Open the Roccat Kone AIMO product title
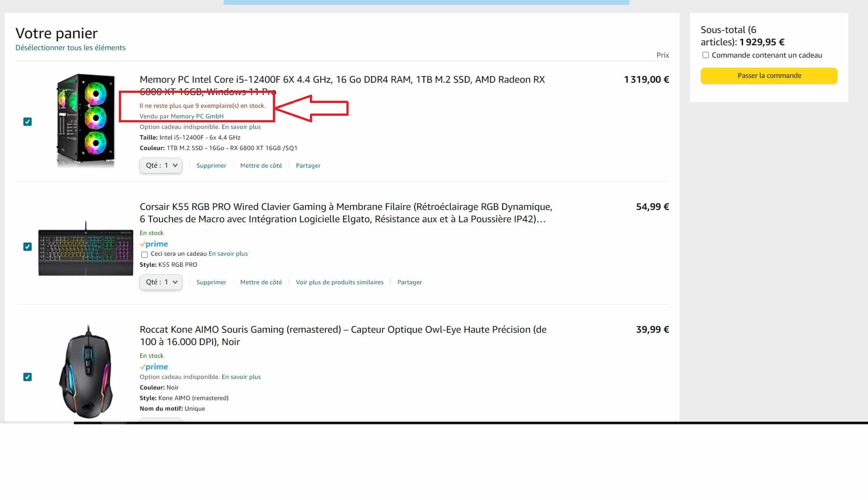This screenshot has height=500, width=868. tap(343, 335)
